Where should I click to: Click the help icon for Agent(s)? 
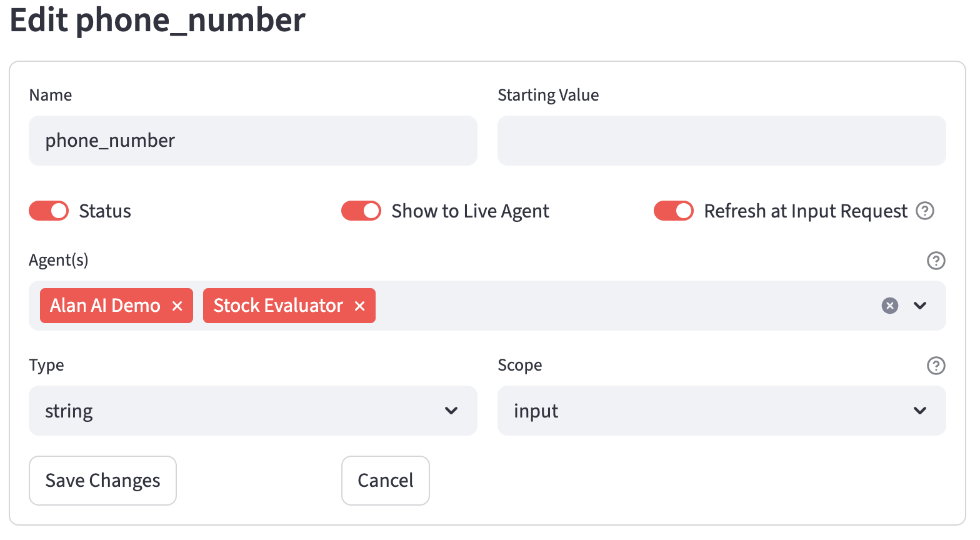click(x=936, y=261)
